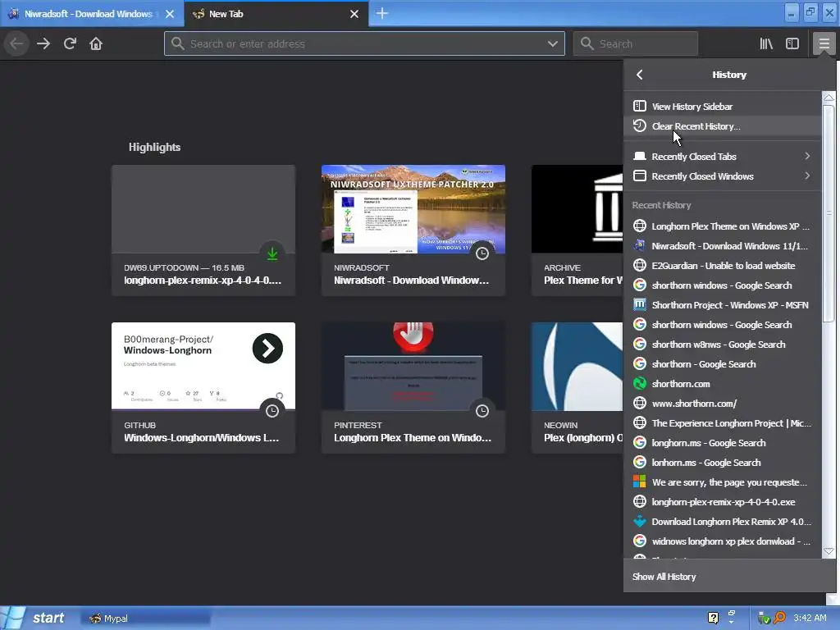The height and width of the screenshot is (630, 840).
Task: Click the 3:42 AM taskbar clock
Action: [x=810, y=618]
